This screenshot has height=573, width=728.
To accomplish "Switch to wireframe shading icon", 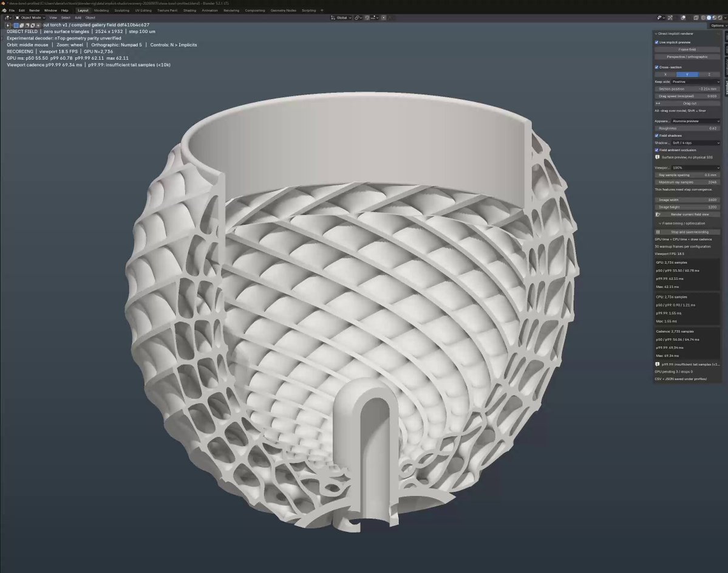I will tap(703, 18).
